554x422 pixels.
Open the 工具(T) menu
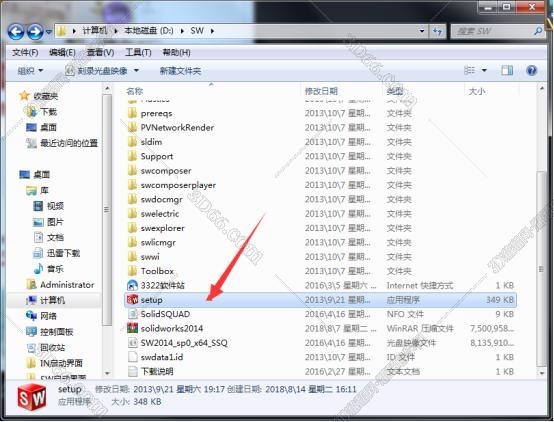[x=138, y=53]
